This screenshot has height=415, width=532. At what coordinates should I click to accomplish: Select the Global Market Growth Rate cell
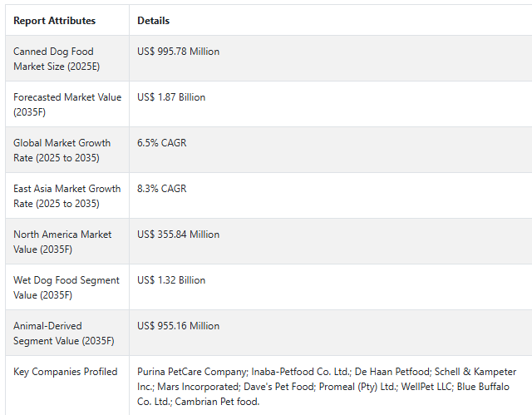click(x=62, y=151)
